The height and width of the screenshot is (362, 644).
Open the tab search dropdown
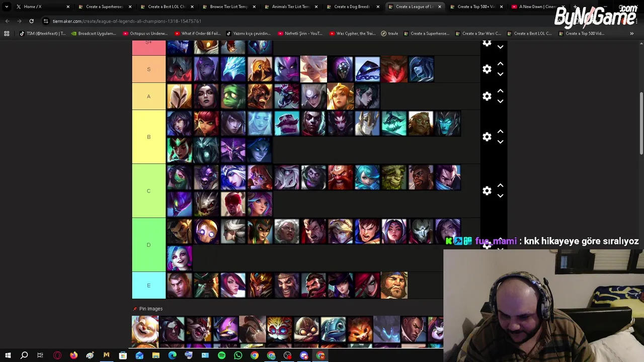7,7
